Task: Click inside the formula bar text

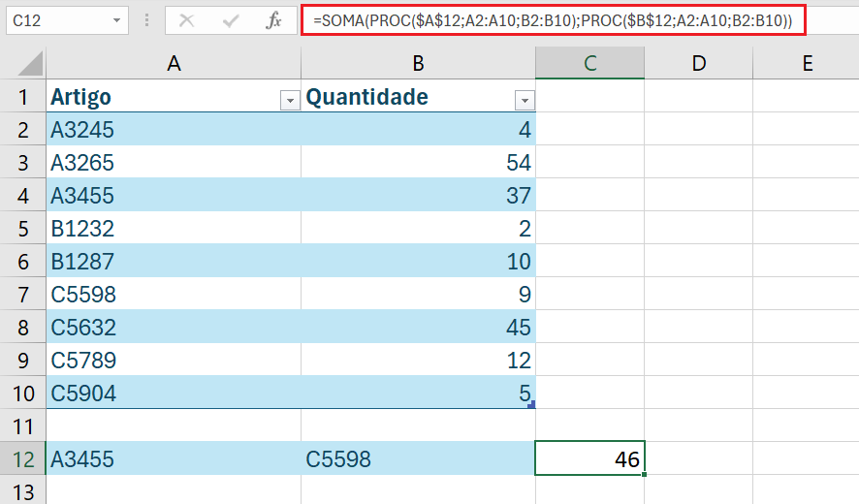Action: [x=553, y=20]
